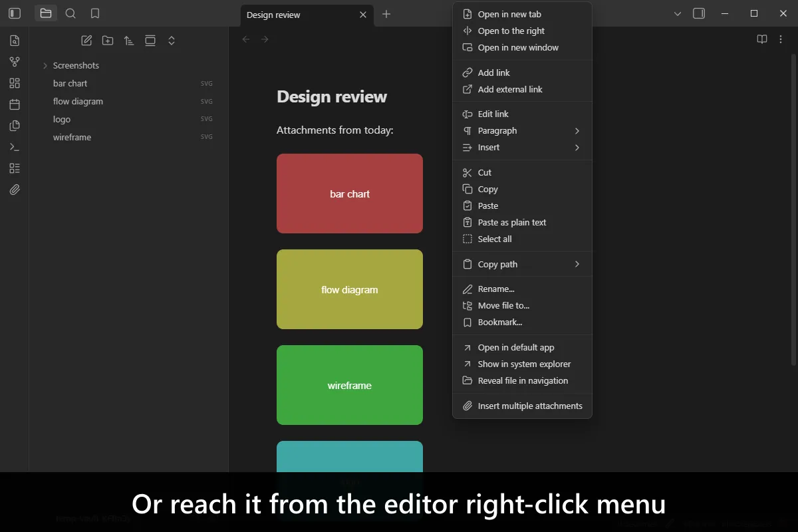This screenshot has height=532, width=798.
Task: Expand the Paragraph submenu
Action: click(522, 130)
